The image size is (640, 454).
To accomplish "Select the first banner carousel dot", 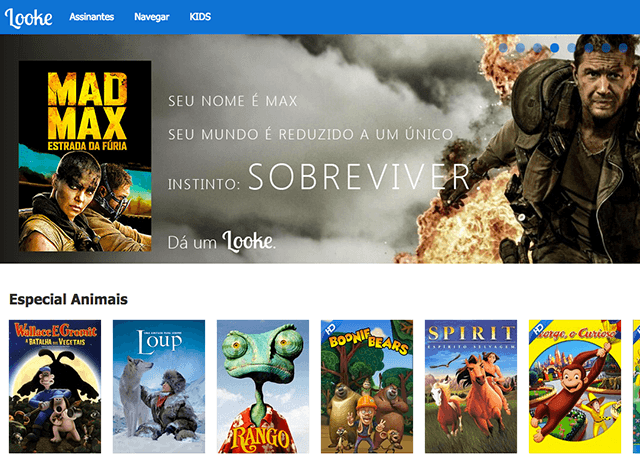I will pyautogui.click(x=503, y=48).
